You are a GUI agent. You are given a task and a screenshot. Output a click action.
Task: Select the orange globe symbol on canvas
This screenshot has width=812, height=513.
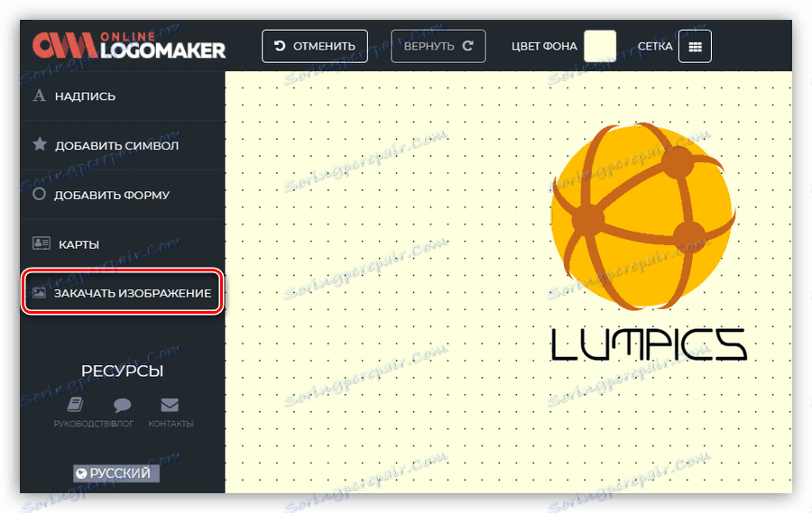643,215
